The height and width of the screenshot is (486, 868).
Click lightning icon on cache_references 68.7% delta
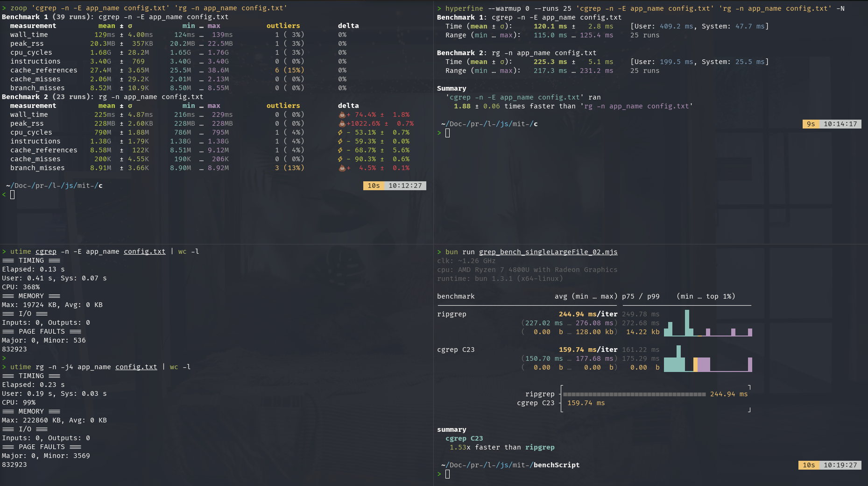point(340,150)
